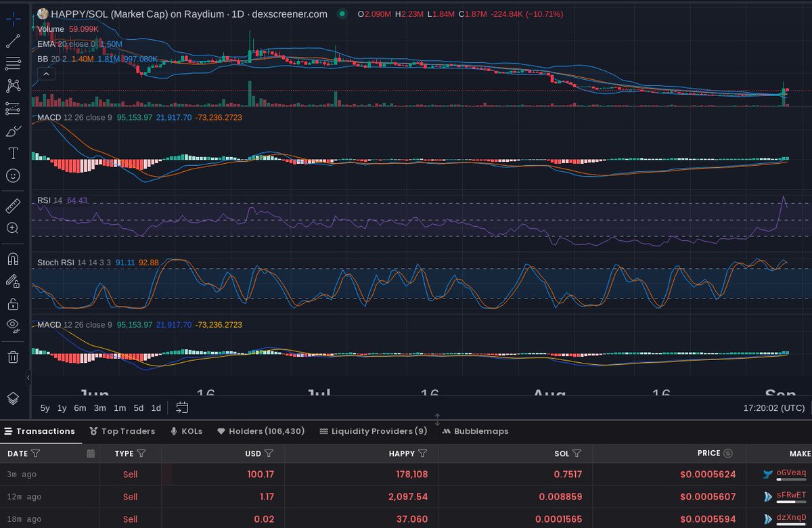Set chart range to 1y

62,408
